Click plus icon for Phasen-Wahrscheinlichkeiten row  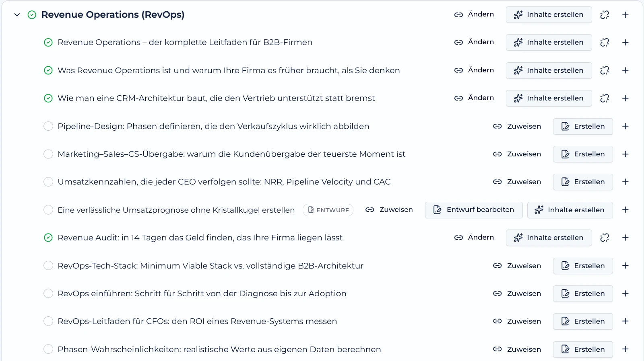click(x=625, y=349)
